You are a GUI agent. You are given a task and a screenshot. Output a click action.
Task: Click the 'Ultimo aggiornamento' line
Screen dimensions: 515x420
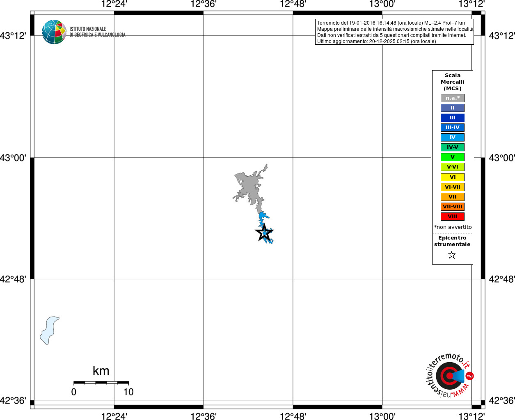[376, 41]
